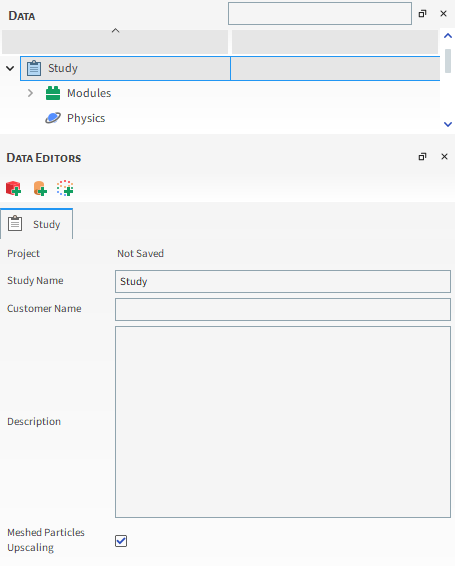Toggle the Meshed Particles Upscaling checkbox
This screenshot has width=455, height=566.
pos(121,541)
